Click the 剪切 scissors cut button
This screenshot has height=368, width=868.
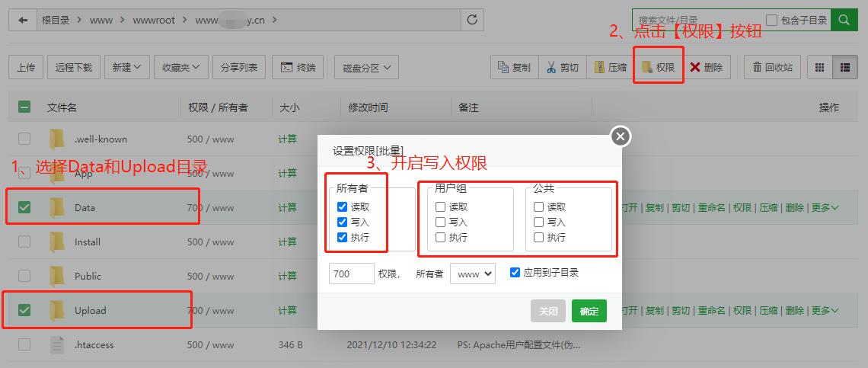pyautogui.click(x=562, y=67)
